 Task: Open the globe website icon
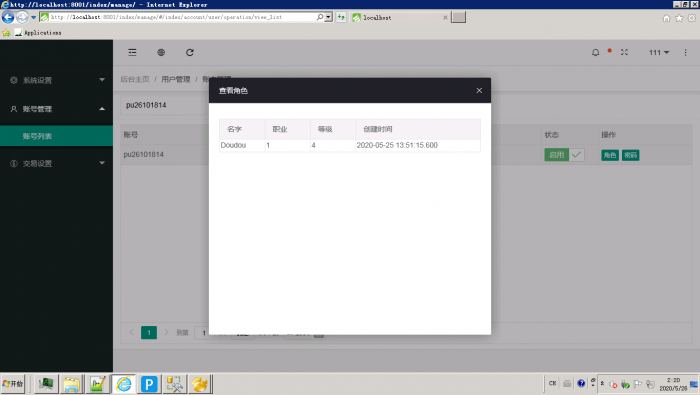point(161,53)
